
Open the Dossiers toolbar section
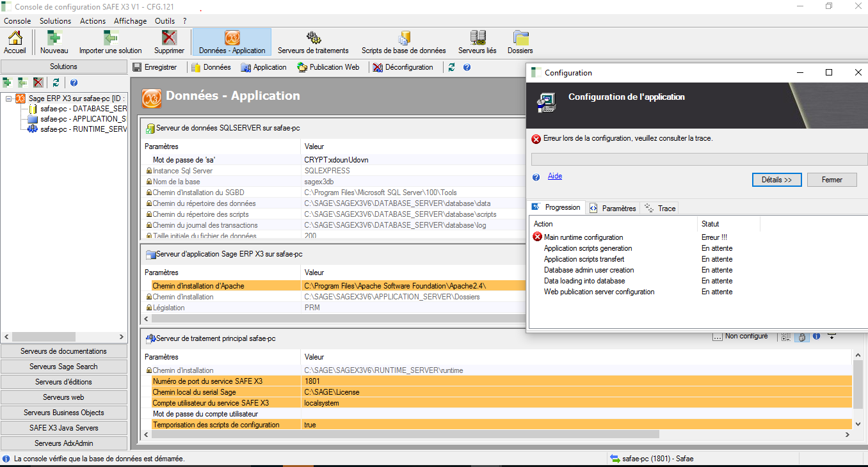pos(520,42)
